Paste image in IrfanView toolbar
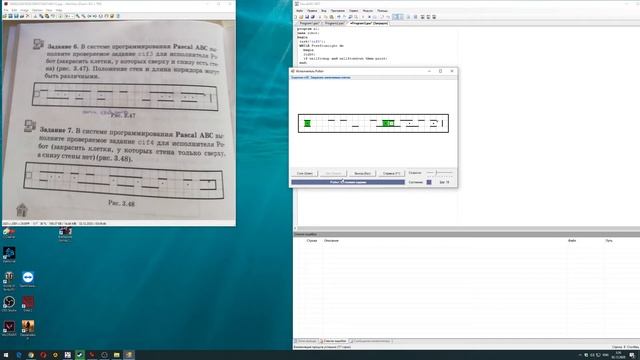 (47, 16)
